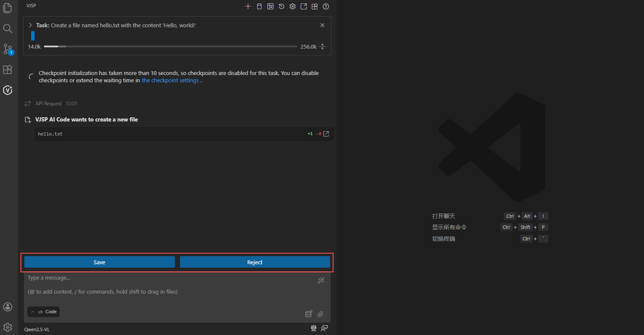644x335 pixels.
Task: Start a new task with the plus icon
Action: coord(248,6)
